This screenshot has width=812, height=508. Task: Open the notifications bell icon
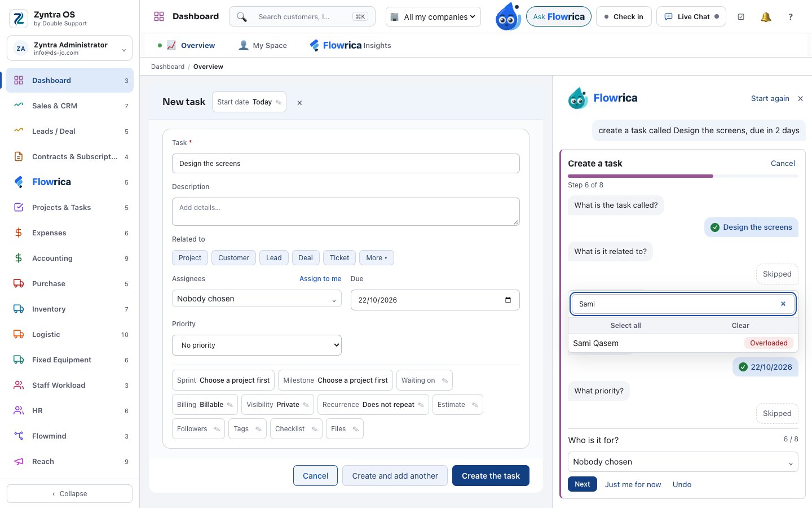766,17
